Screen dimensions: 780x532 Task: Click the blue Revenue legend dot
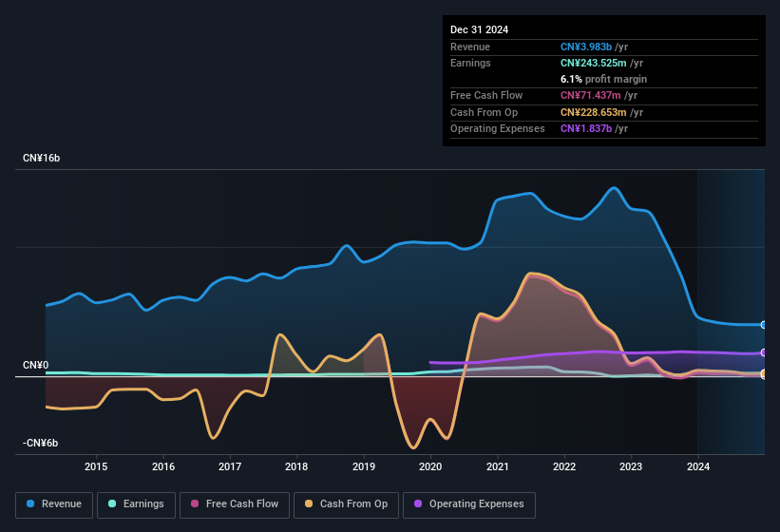[x=30, y=503]
